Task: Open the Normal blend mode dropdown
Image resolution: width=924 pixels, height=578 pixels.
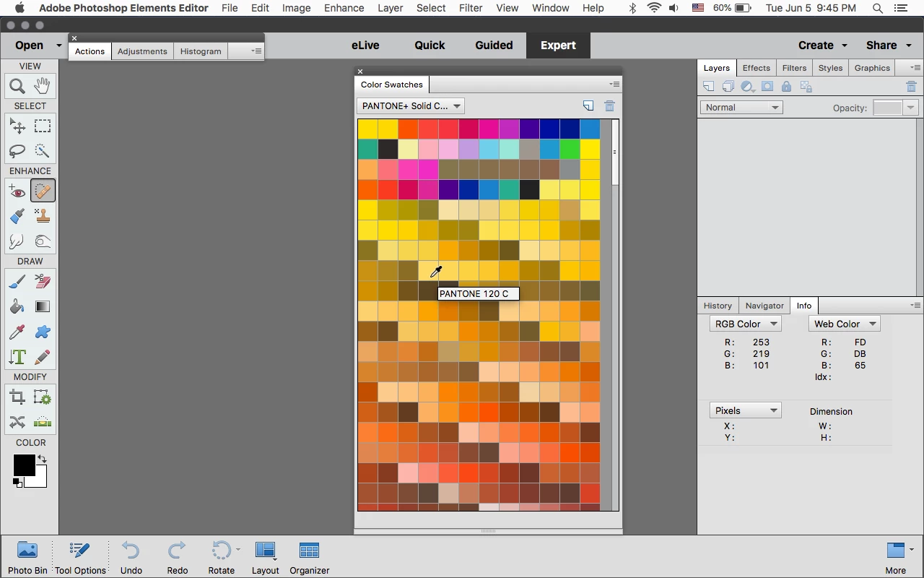Action: (x=741, y=108)
